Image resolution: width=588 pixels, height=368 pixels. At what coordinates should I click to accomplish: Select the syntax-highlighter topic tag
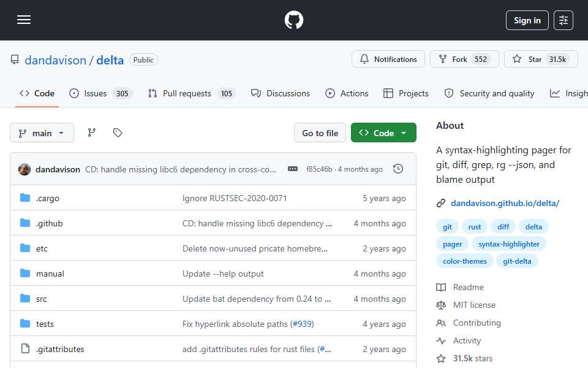pos(509,244)
